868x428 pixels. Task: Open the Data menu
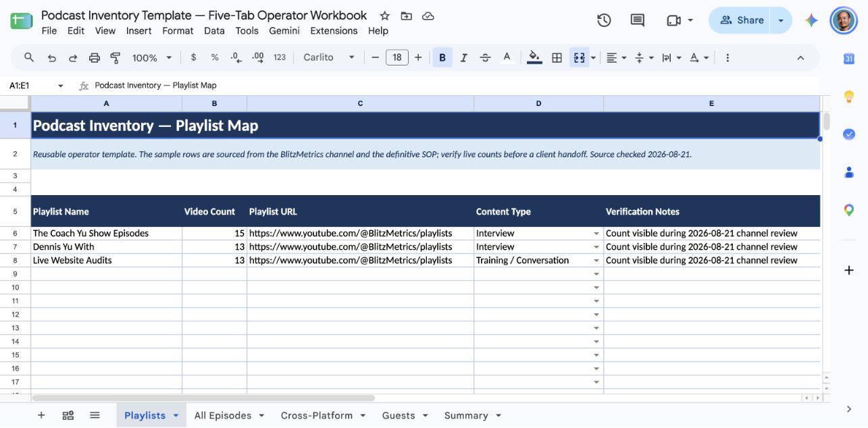214,30
